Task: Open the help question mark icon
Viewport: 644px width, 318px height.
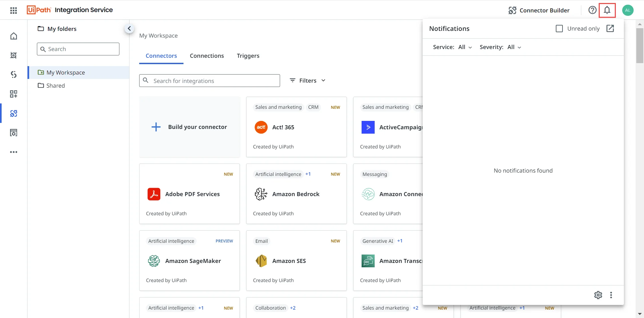Action: pos(592,10)
